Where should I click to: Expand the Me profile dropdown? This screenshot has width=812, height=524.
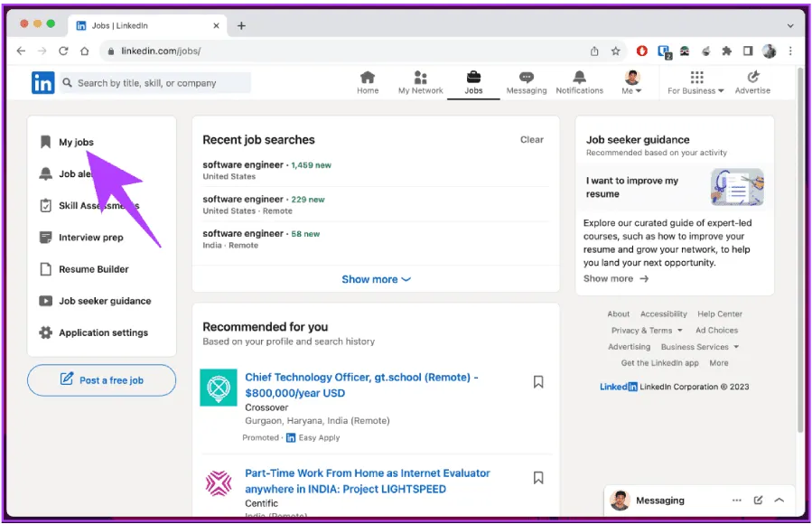632,82
